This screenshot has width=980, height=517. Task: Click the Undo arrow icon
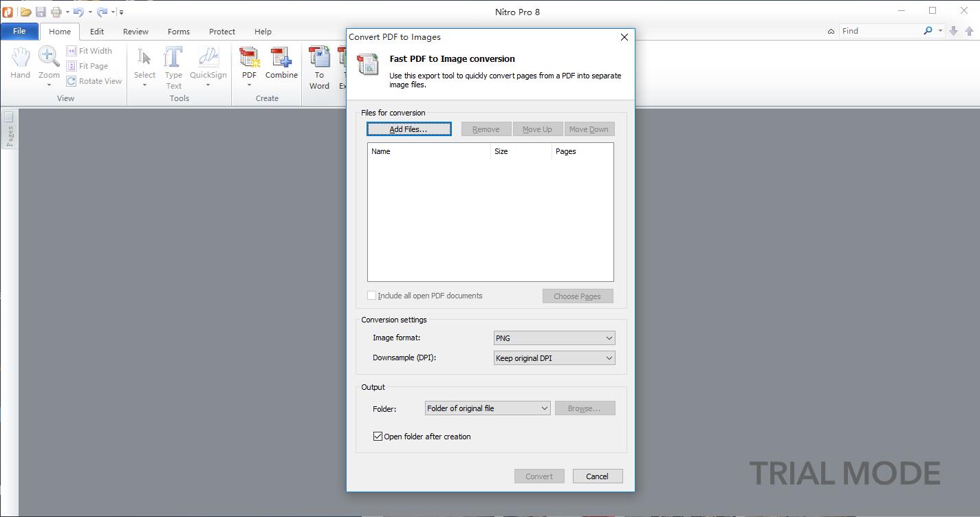point(78,12)
